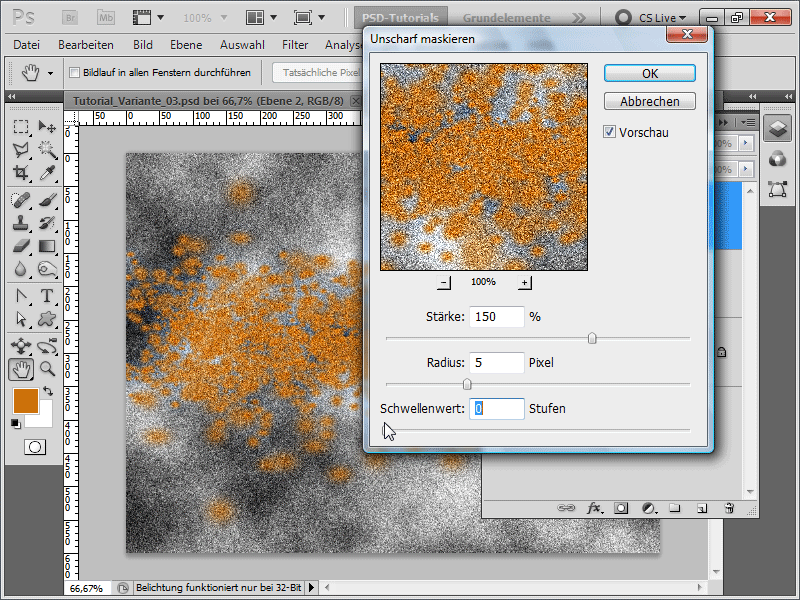Launch Adobe Bridge
The image size is (800, 600).
click(70, 18)
